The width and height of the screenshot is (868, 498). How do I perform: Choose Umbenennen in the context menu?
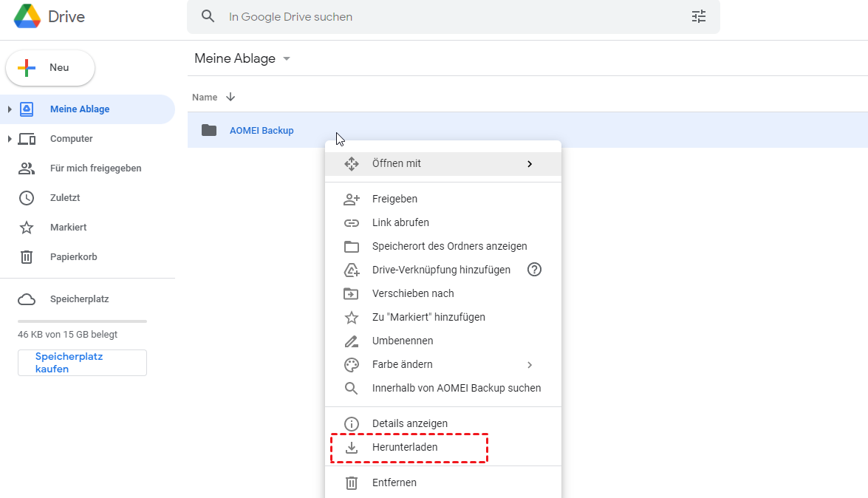[x=403, y=341]
